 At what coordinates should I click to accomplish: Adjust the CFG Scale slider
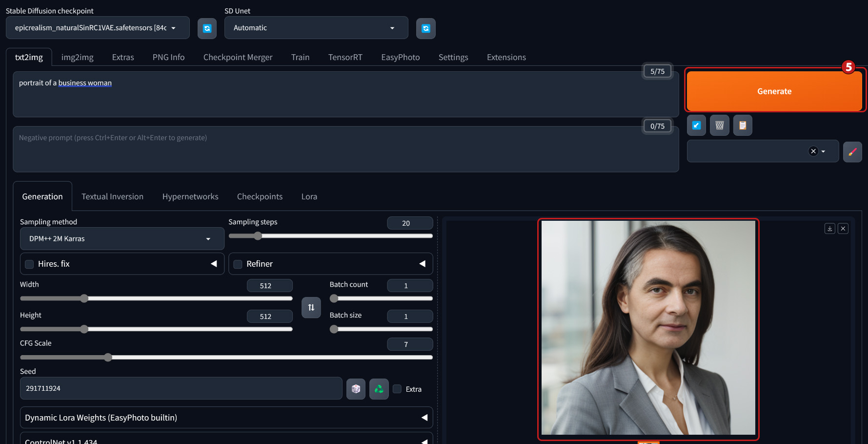226,358
